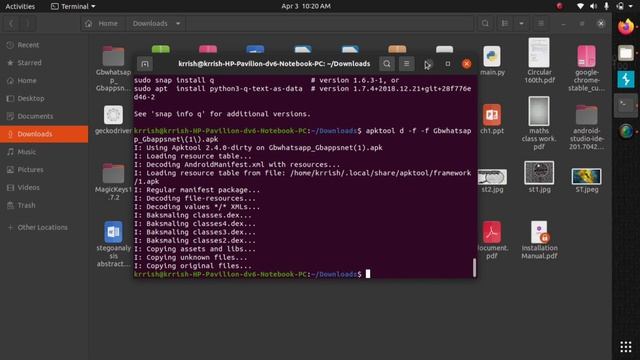Screen dimensions: 640x360
Task: Open Terminal app menu in top bar
Action: tap(73, 7)
